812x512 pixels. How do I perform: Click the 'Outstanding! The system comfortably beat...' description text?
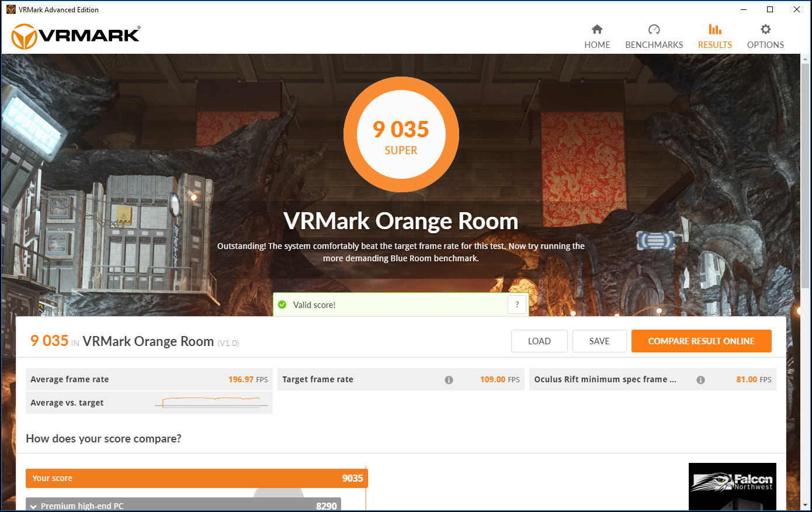(401, 252)
